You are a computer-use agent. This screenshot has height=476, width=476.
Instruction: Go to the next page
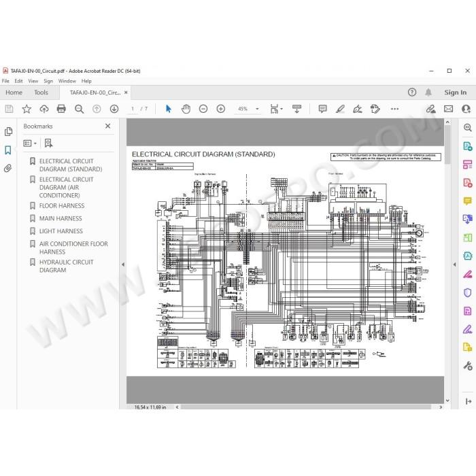pos(114,109)
